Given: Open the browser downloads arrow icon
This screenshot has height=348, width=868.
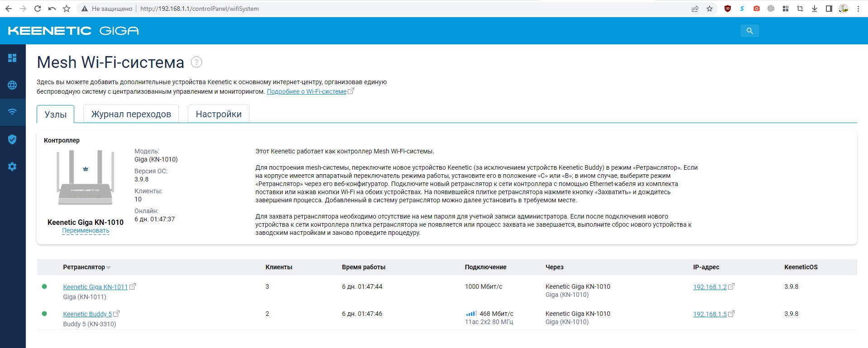Looking at the screenshot, I should tap(815, 9).
